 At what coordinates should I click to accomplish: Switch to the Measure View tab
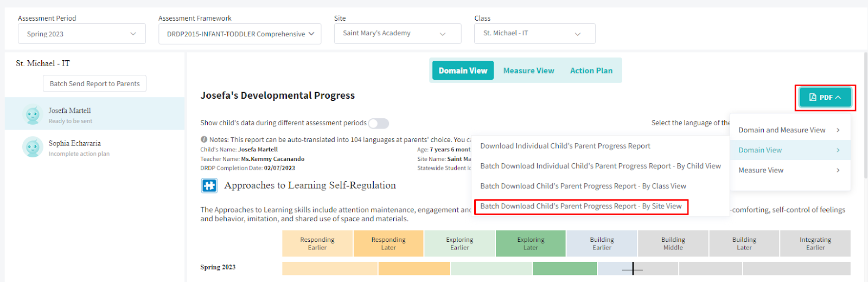[528, 70]
